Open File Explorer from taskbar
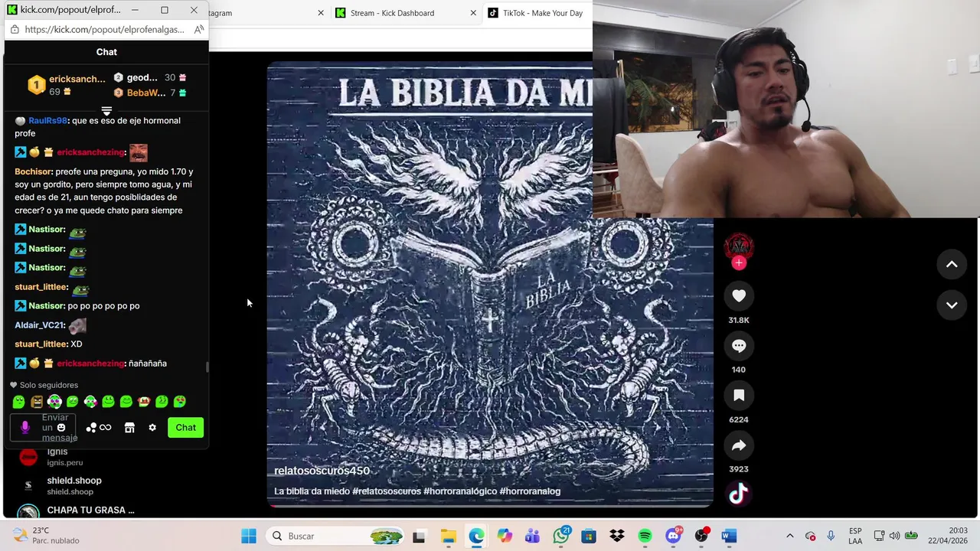The height and width of the screenshot is (551, 980). (x=448, y=536)
